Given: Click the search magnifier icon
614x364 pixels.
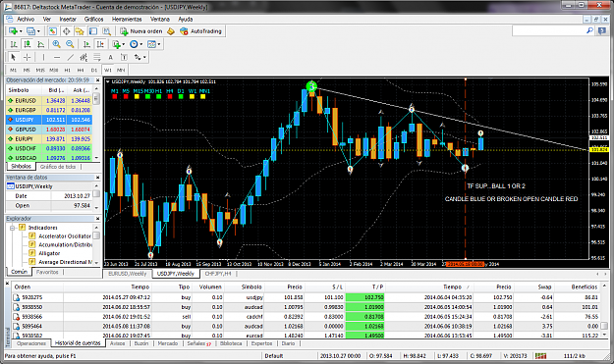Looking at the screenshot, I should [589, 30].
